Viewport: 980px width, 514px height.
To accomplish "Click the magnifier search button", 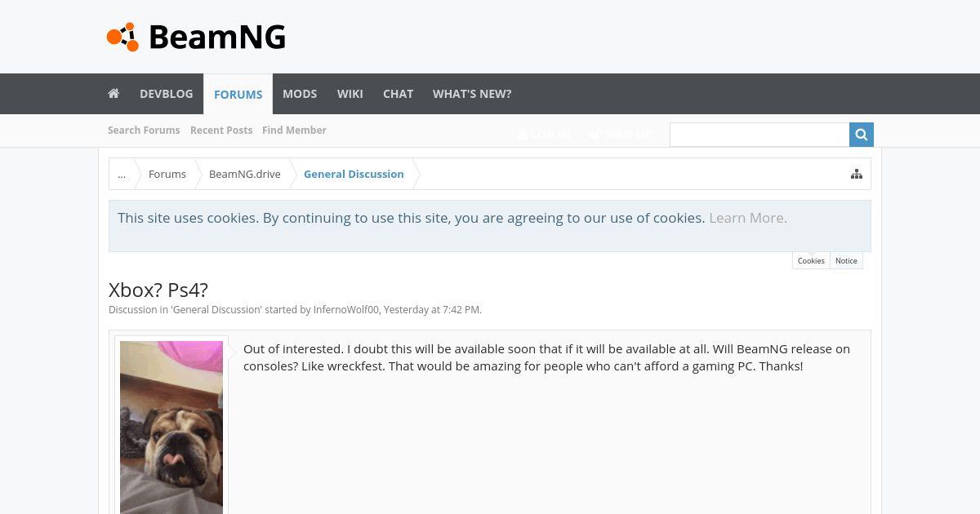I will point(862,135).
